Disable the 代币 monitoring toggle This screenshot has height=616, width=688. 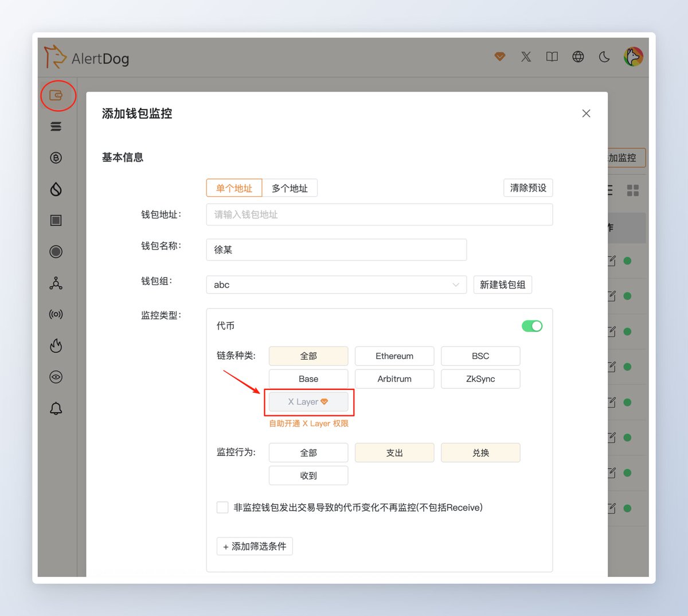531,326
